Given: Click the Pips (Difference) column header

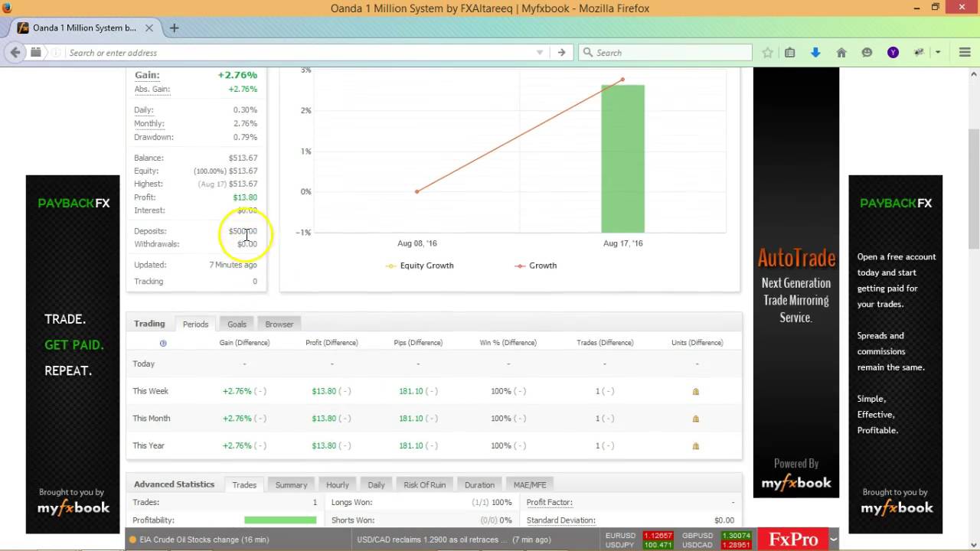Looking at the screenshot, I should click(x=418, y=343).
